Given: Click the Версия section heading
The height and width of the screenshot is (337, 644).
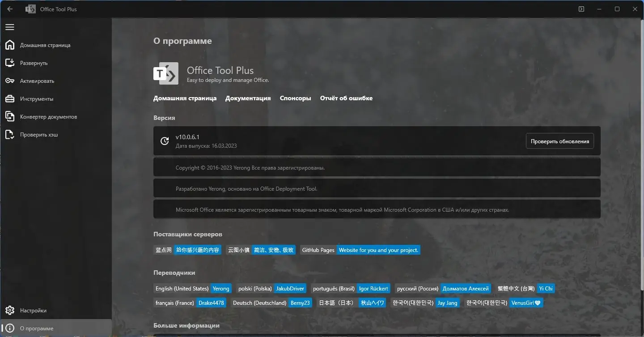Looking at the screenshot, I should [x=164, y=118].
